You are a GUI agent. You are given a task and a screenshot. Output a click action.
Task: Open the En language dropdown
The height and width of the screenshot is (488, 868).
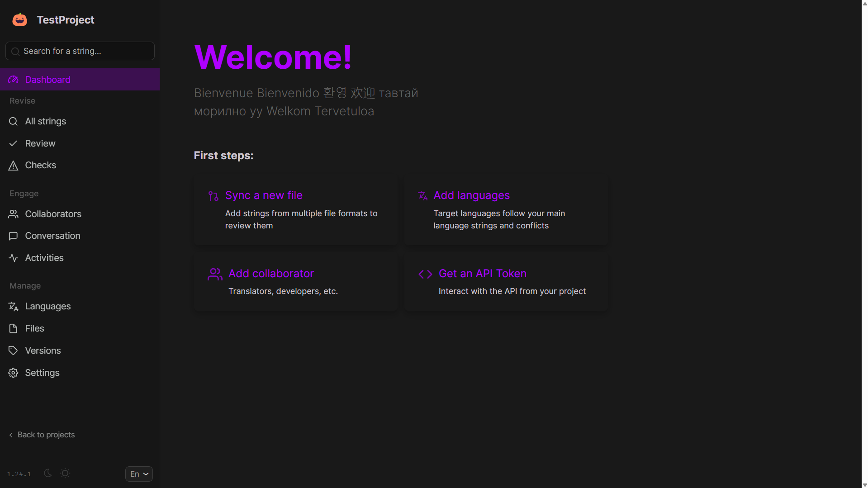click(x=139, y=474)
